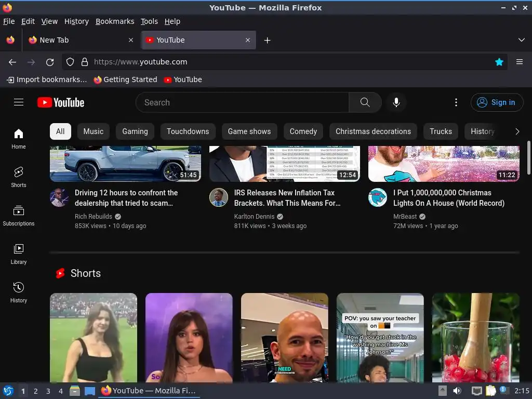Switch to workspace 4 in taskbar

61,391
